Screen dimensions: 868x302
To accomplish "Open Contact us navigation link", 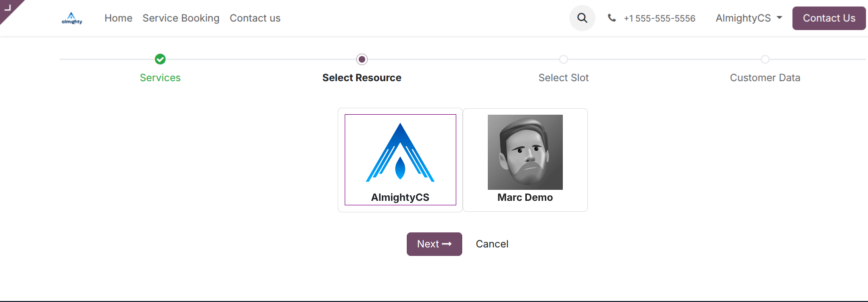I will click(x=255, y=18).
